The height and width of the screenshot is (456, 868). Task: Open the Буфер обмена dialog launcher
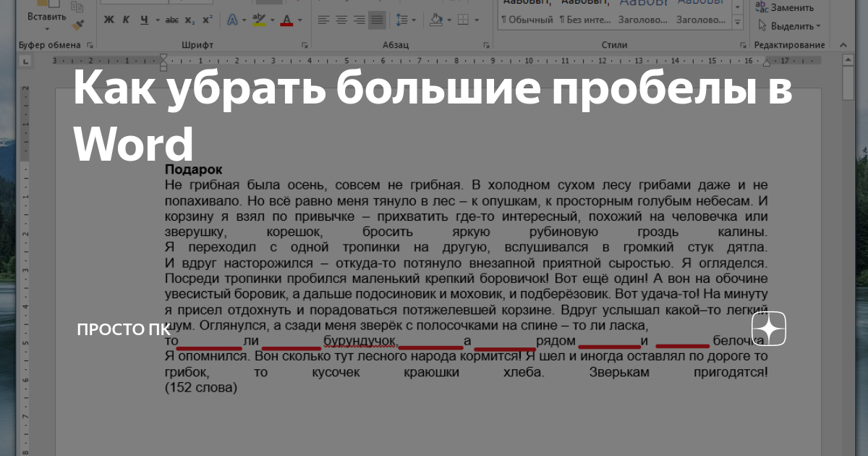90,46
